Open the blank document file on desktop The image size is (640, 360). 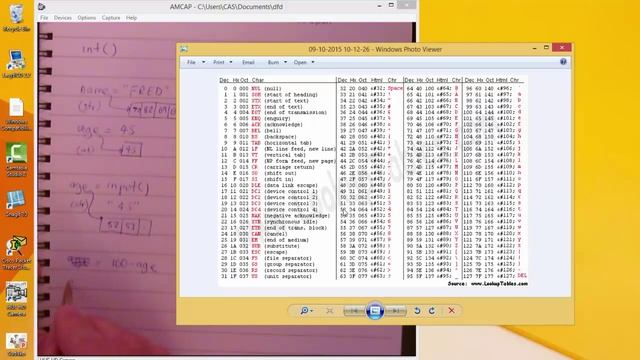(16, 114)
